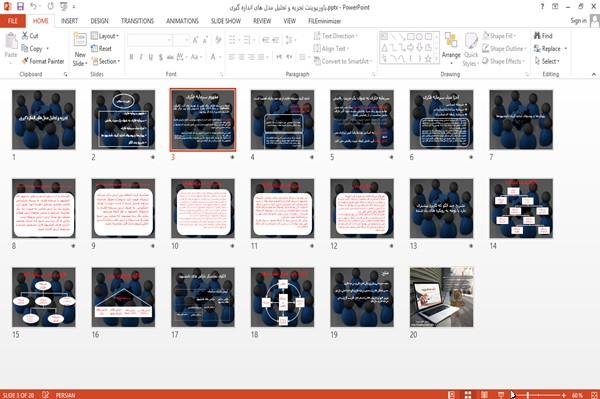Select slide 18 circle diagram thumbnail
This screenshot has width=600, height=399.
pyautogui.click(x=282, y=297)
